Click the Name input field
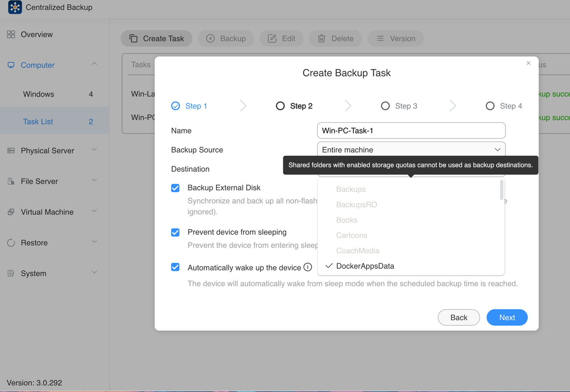Viewport: 570px width, 392px height. tap(411, 131)
